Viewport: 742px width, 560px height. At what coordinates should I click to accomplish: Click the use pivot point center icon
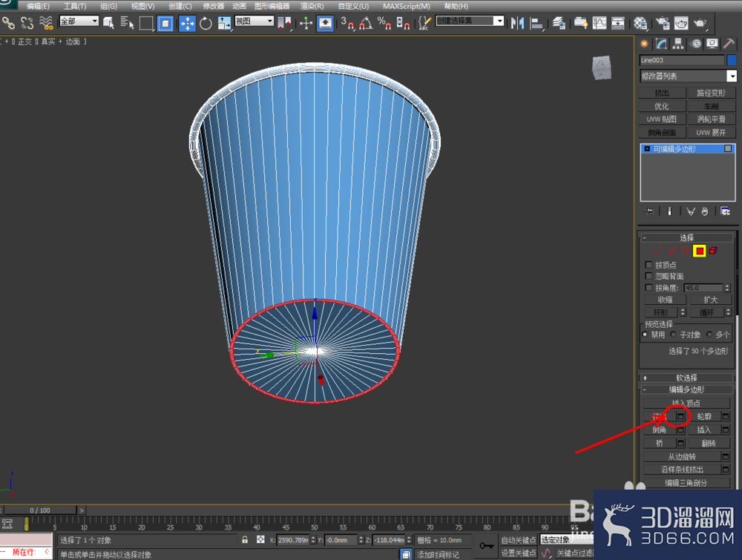coord(284,23)
